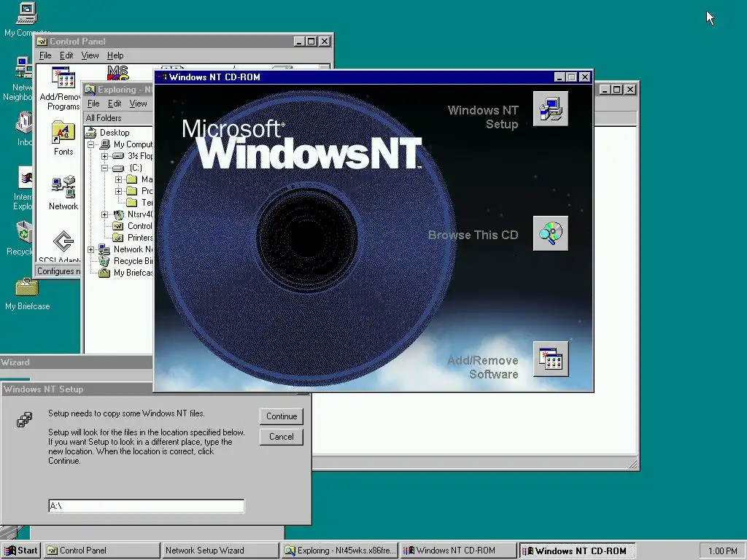
Task: Open Control Panel File menu
Action: [45, 55]
